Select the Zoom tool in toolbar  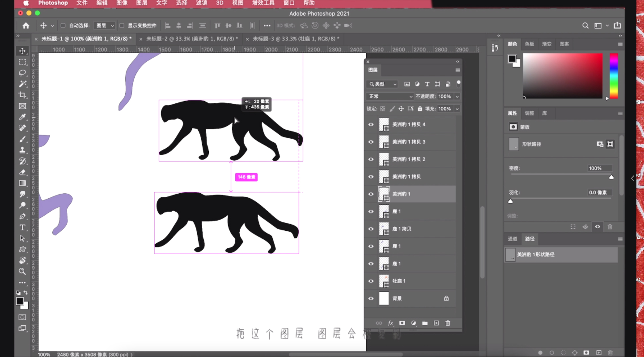22,271
